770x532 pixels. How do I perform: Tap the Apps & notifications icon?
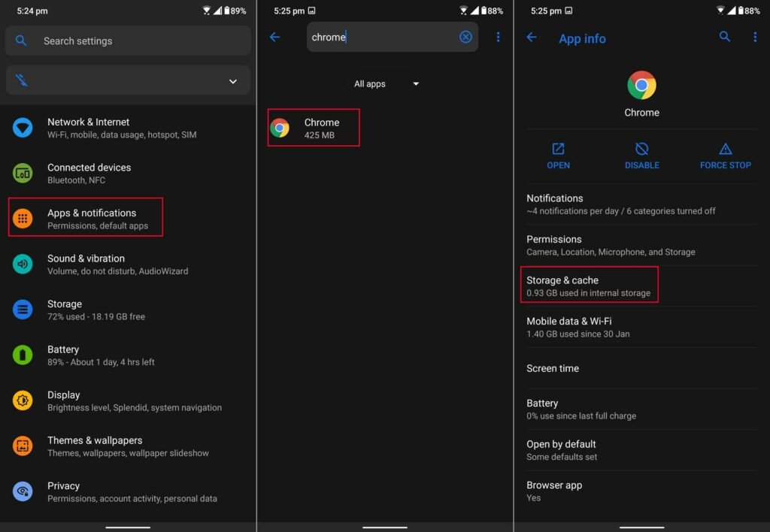point(23,219)
